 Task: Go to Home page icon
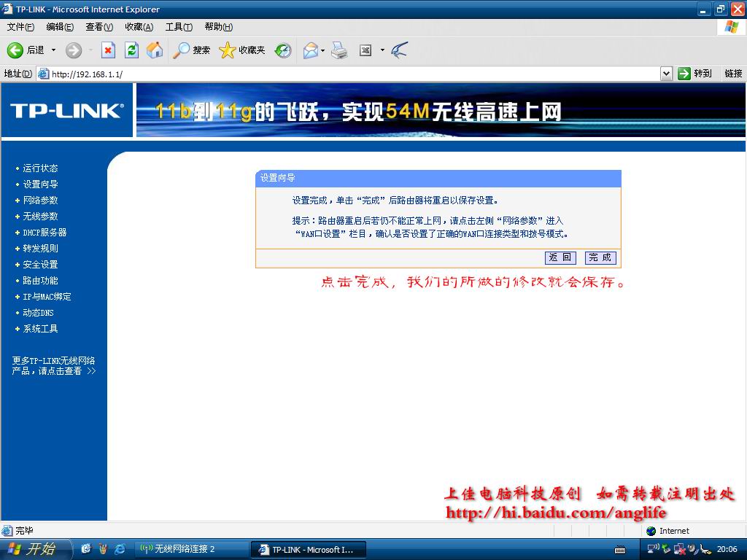pos(155,50)
